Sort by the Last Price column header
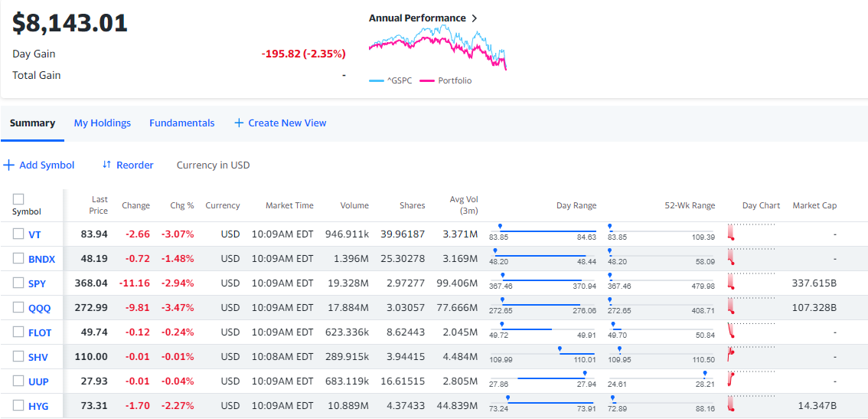The height and width of the screenshot is (419, 868). 99,205
